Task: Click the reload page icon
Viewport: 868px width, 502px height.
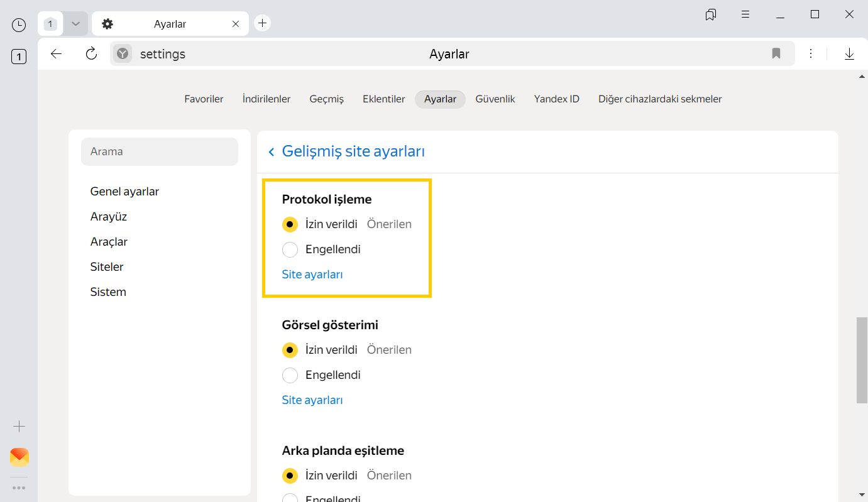Action: click(91, 53)
